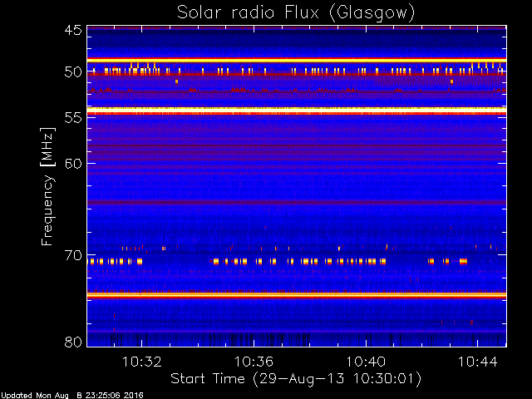Click the bright yellow band near 49 MHz
The width and height of the screenshot is (532, 399).
(x=297, y=60)
